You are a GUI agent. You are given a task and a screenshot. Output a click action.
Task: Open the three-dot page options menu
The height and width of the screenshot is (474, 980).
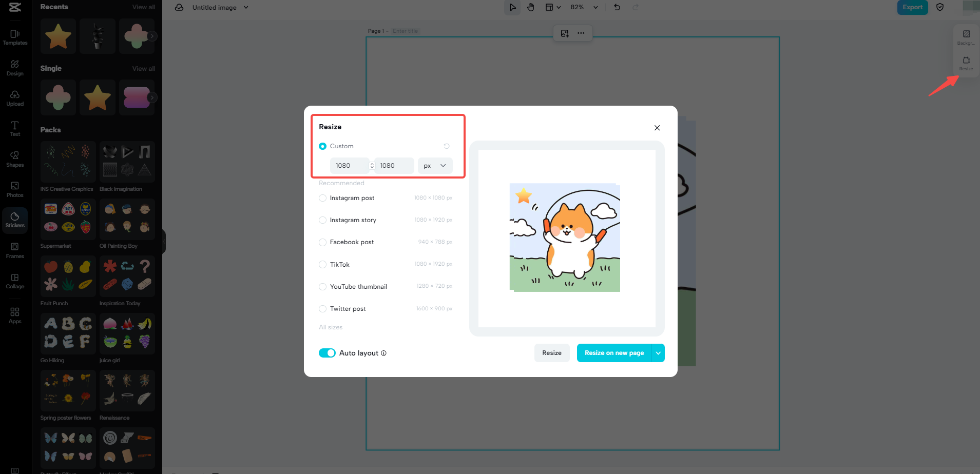pyautogui.click(x=581, y=33)
